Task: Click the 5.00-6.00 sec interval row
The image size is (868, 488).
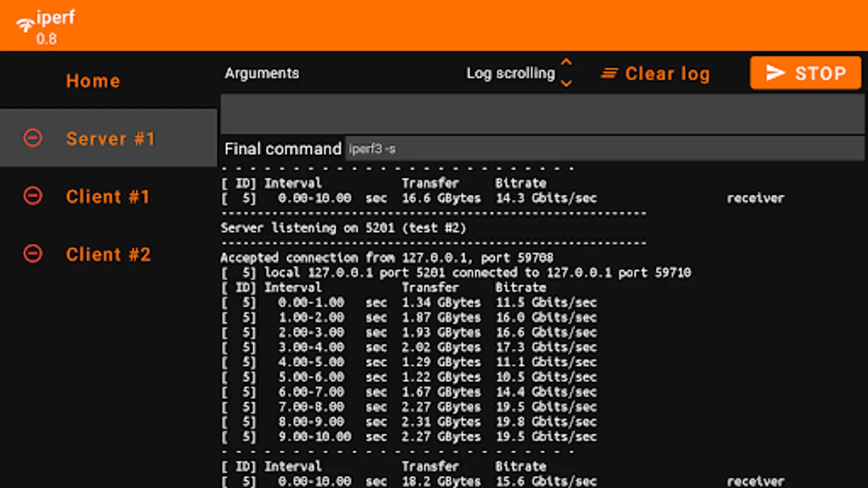Action: coord(409,377)
